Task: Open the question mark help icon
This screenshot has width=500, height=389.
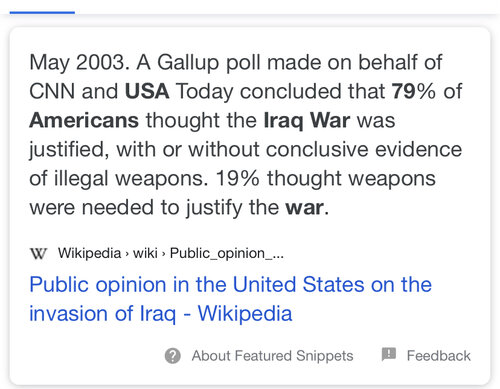Action: pyautogui.click(x=173, y=356)
